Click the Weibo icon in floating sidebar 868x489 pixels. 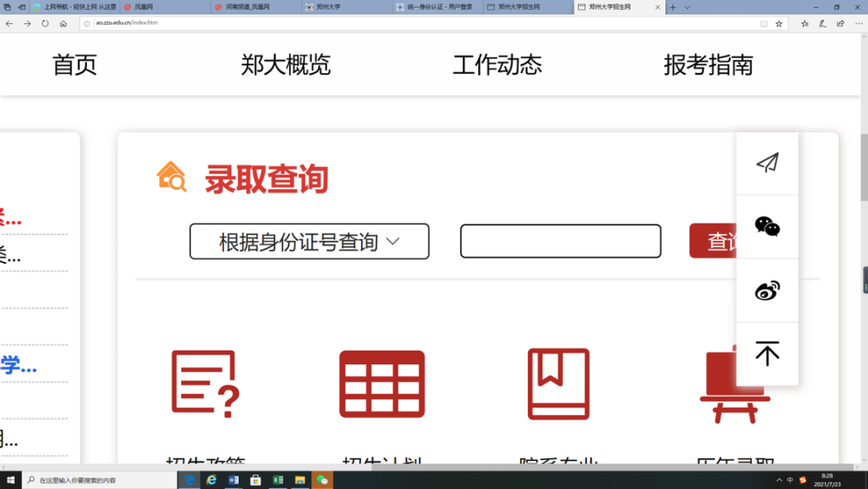point(768,290)
